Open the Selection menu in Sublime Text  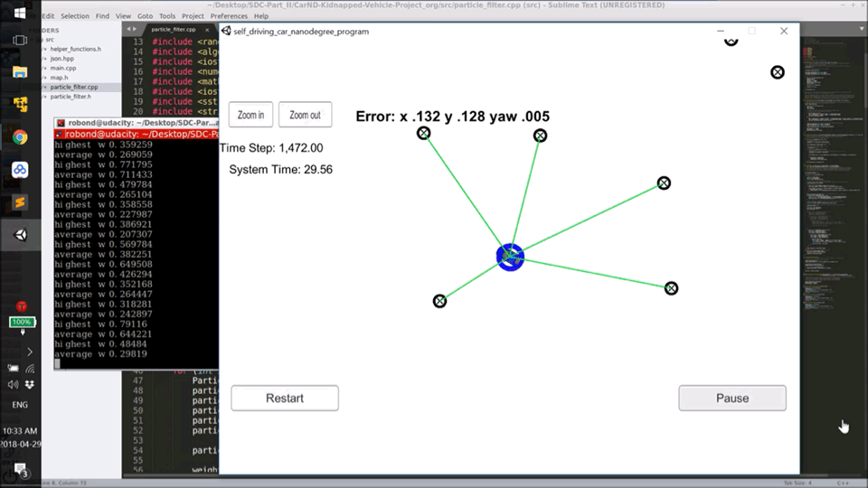pyautogui.click(x=75, y=16)
